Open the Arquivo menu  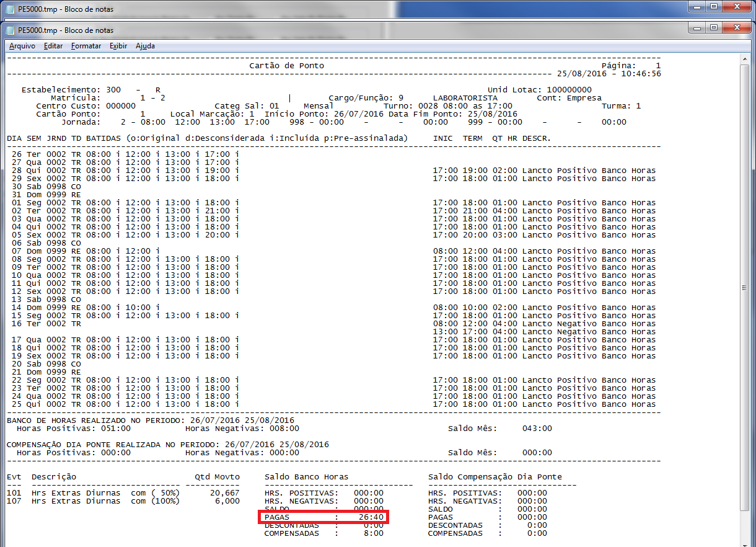click(22, 46)
